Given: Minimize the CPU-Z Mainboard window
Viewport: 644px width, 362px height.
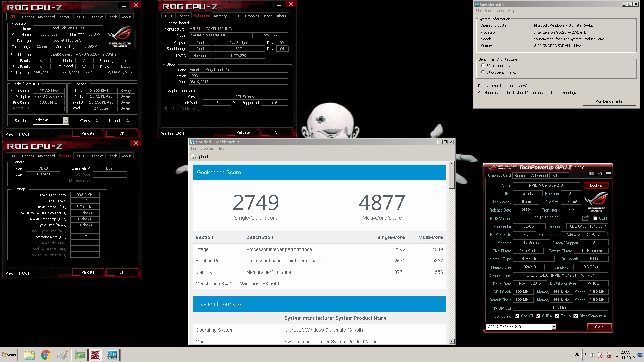Looking at the screenshot, I should (279, 4).
